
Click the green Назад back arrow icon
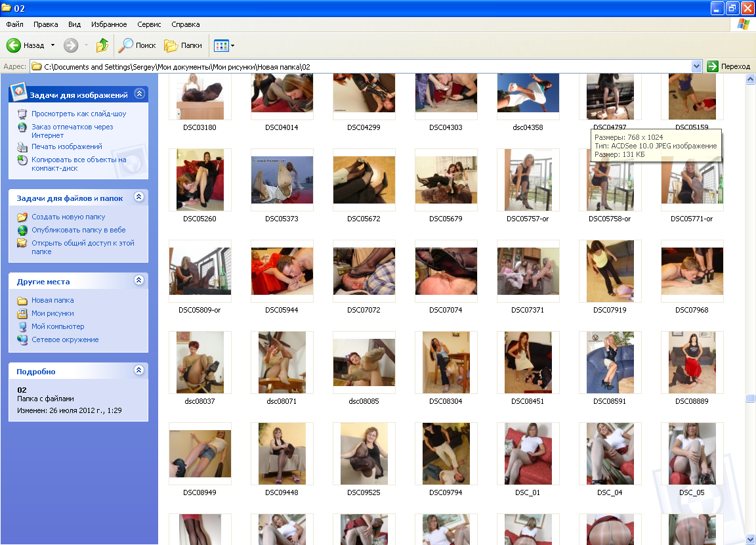(14, 45)
